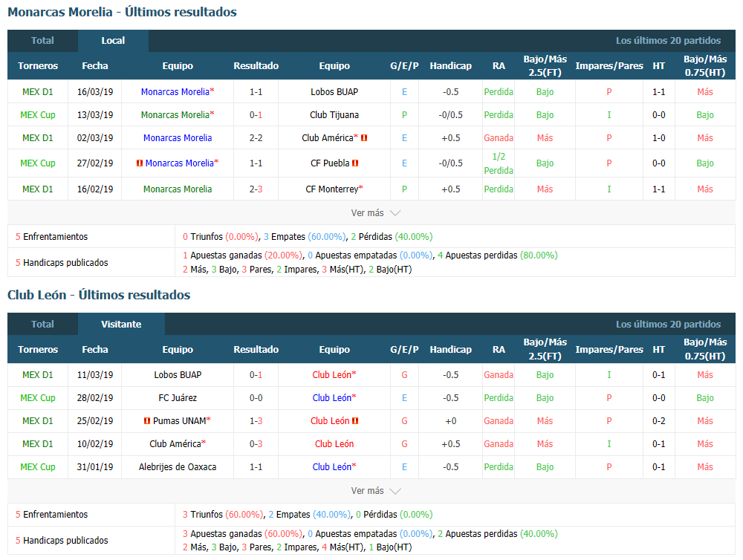Open Club América from the 10/02/19 match
The image size is (743, 560).
coord(175,444)
